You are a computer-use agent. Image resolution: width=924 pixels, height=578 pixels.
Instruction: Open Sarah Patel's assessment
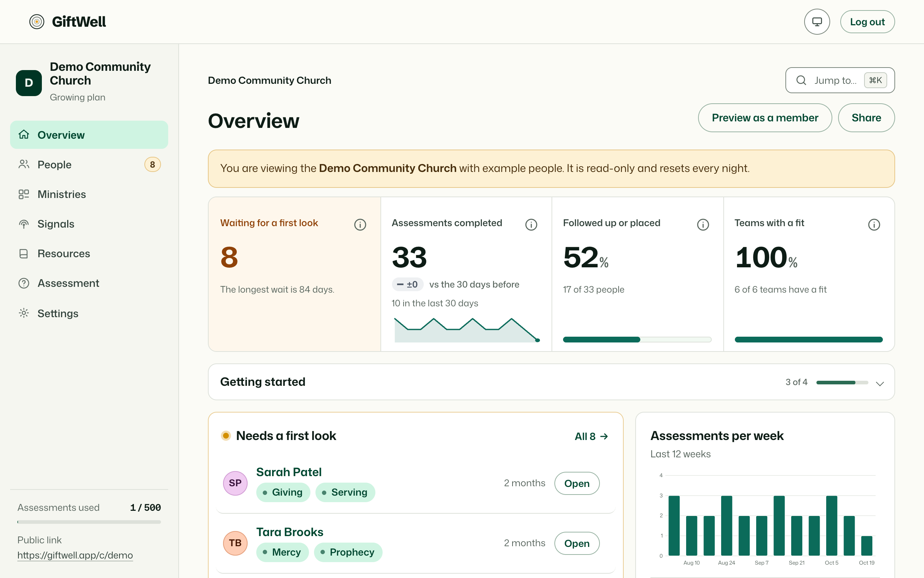(x=576, y=483)
